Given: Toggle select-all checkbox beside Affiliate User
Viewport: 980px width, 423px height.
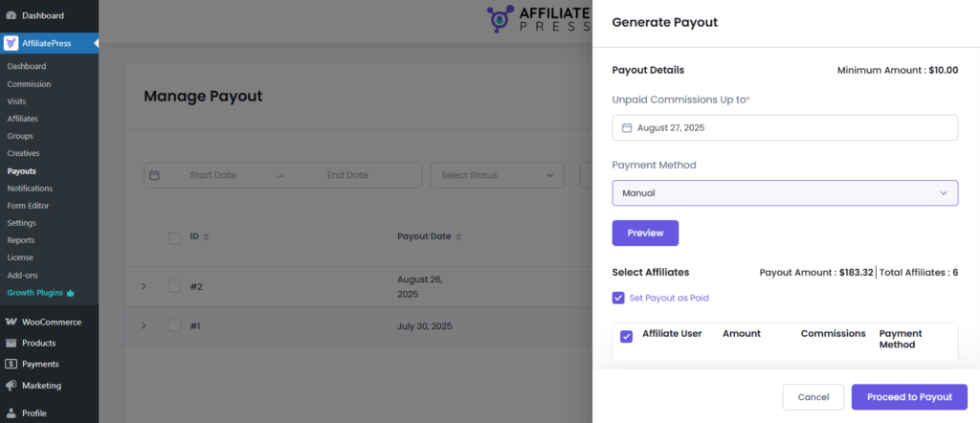Looking at the screenshot, I should [x=626, y=336].
